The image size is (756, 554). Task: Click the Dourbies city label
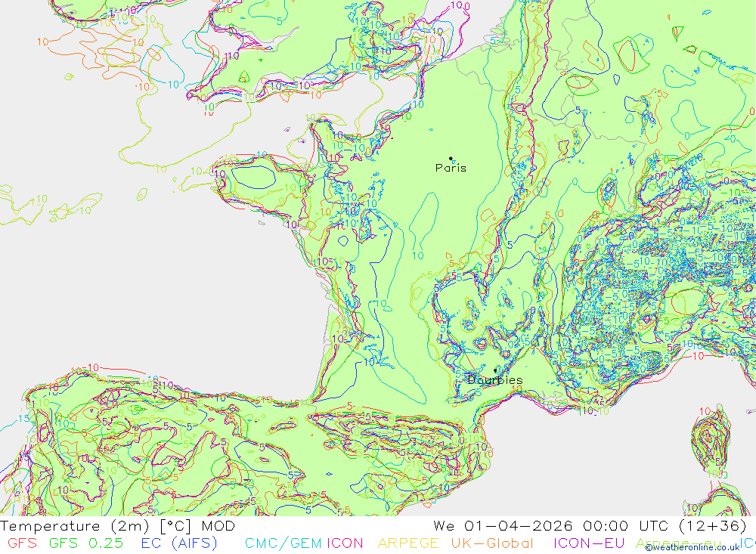[x=495, y=380]
